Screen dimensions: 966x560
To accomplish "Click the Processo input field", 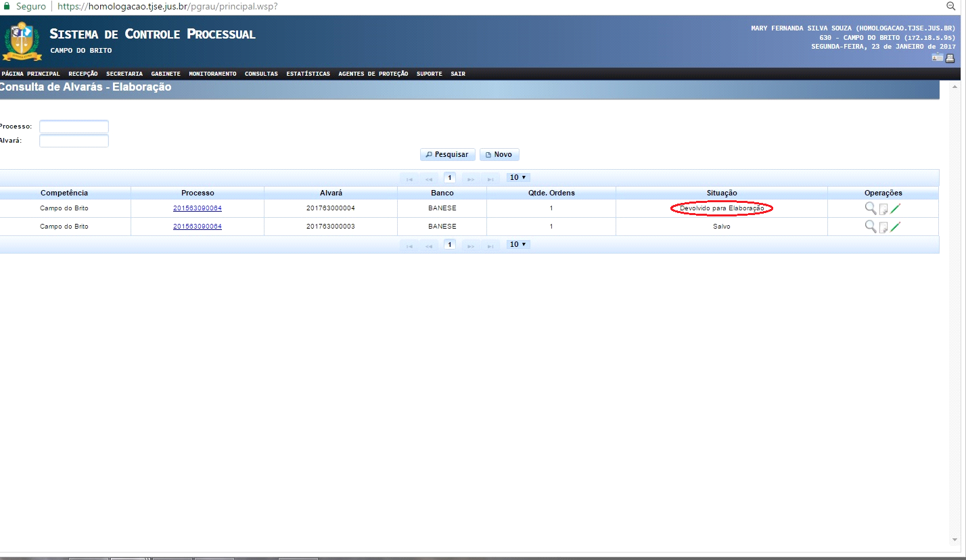I will tap(74, 126).
